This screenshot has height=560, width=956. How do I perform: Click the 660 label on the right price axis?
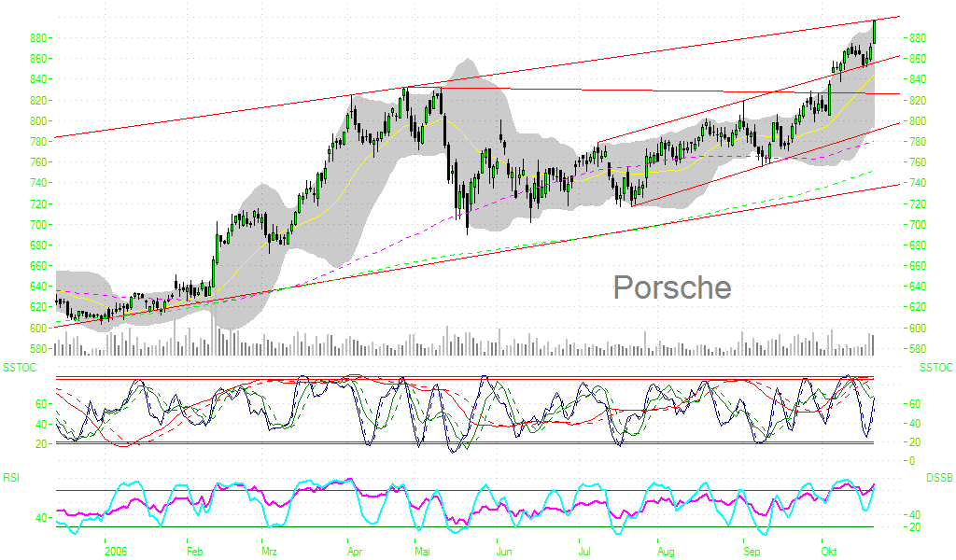[918, 266]
